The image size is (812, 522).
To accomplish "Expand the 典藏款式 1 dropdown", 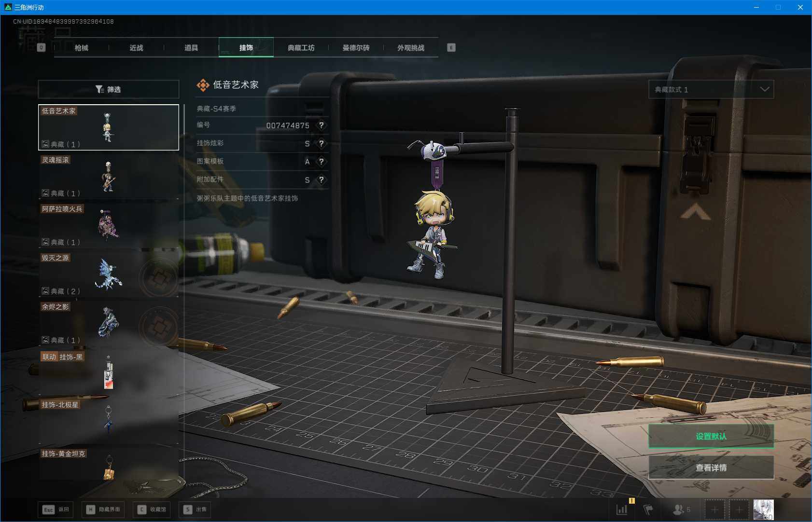I will pyautogui.click(x=711, y=89).
